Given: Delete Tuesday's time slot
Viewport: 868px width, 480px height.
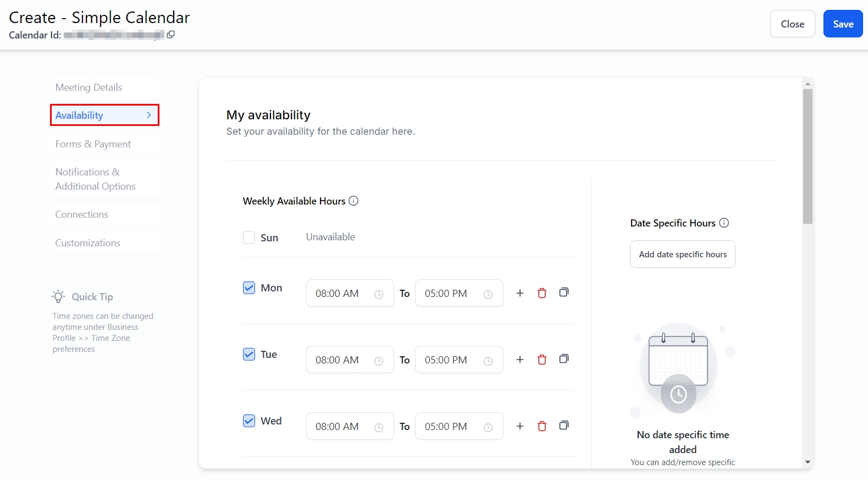Looking at the screenshot, I should (542, 360).
